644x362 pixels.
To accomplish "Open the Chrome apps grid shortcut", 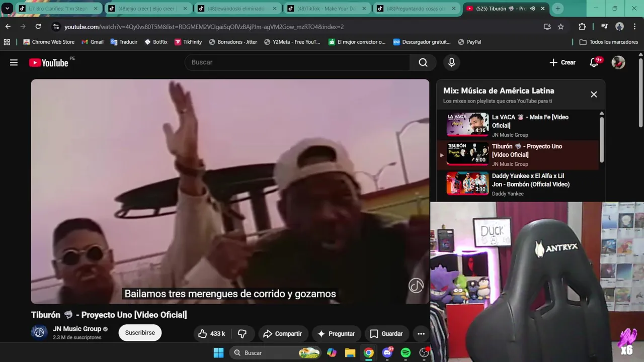I will pyautogui.click(x=7, y=42).
